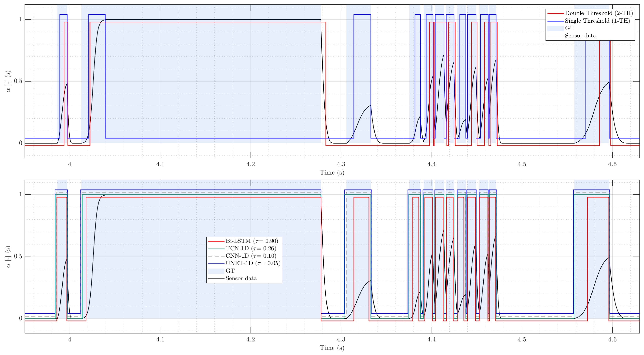The height and width of the screenshot is (355, 644).
Task: Click the UNET-1D legend entry
Action: (253, 263)
